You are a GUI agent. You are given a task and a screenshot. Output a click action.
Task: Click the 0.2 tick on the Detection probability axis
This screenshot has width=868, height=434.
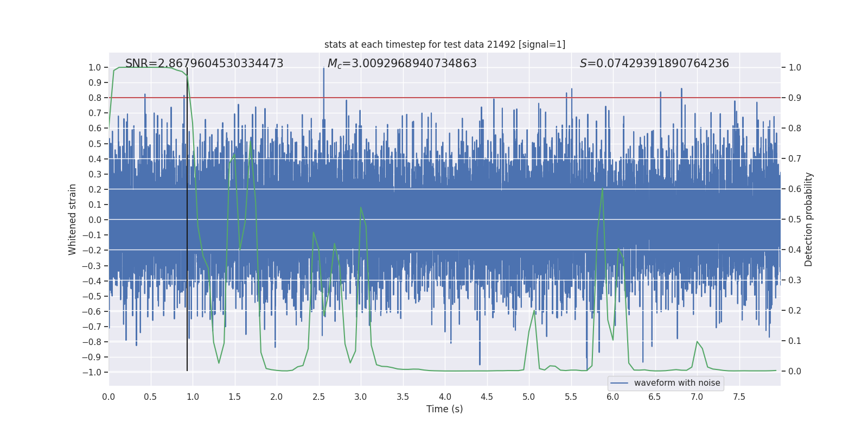click(x=795, y=310)
